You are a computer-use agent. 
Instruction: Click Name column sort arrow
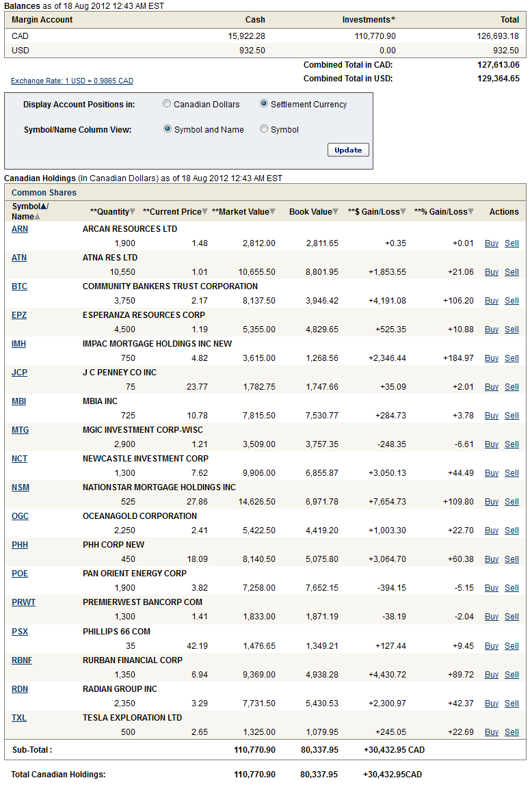(38, 217)
